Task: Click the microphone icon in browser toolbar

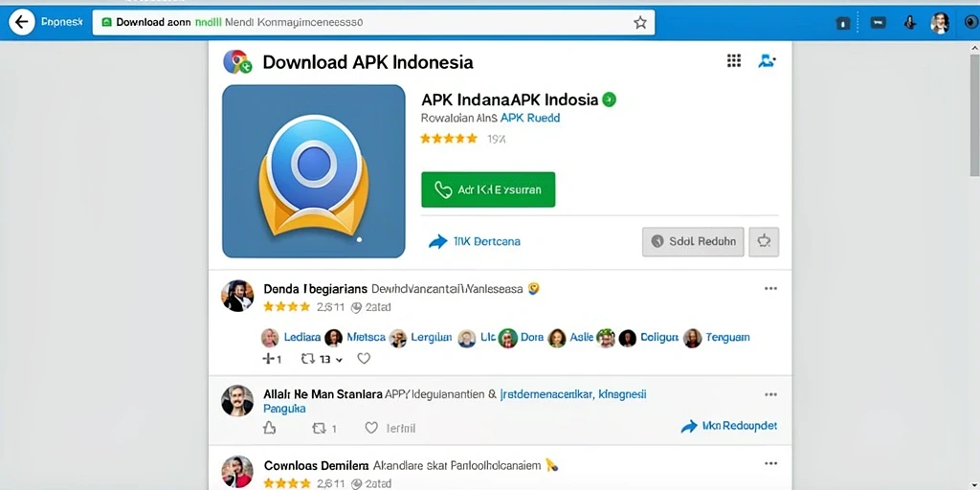Action: pos(910,23)
